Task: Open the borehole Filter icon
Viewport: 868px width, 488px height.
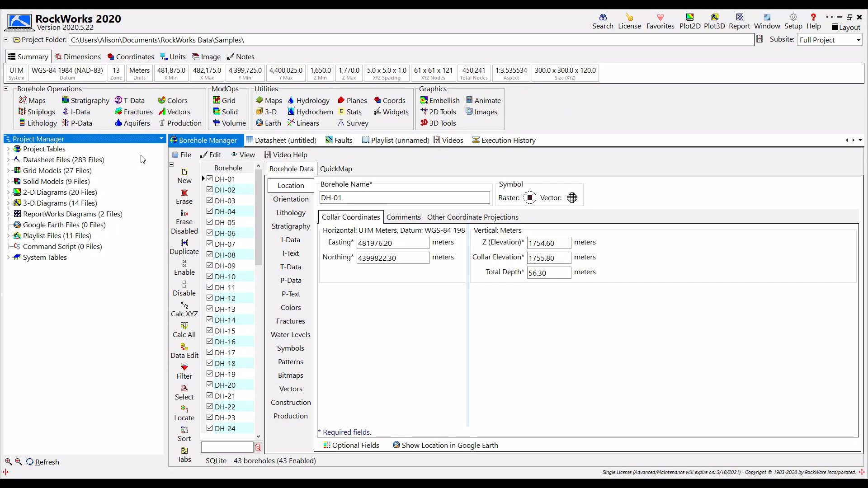Action: point(184,372)
